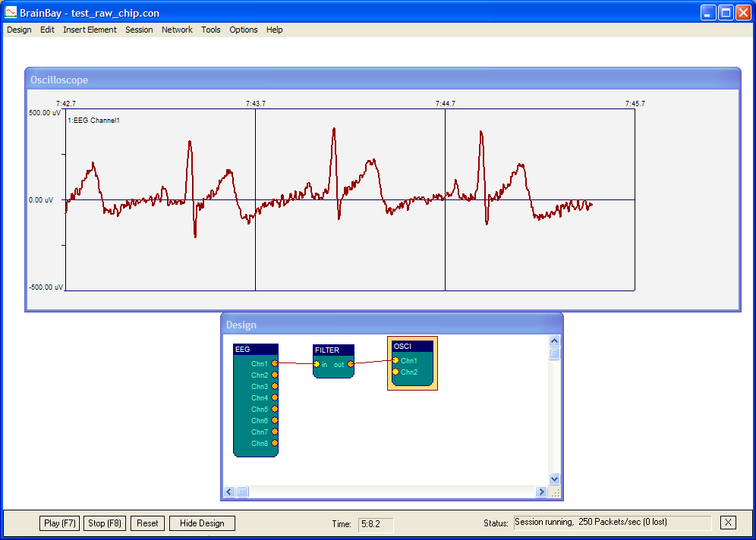Click the Chn2 input pin on OSCI element
Screen dimensions: 756x540
point(397,372)
